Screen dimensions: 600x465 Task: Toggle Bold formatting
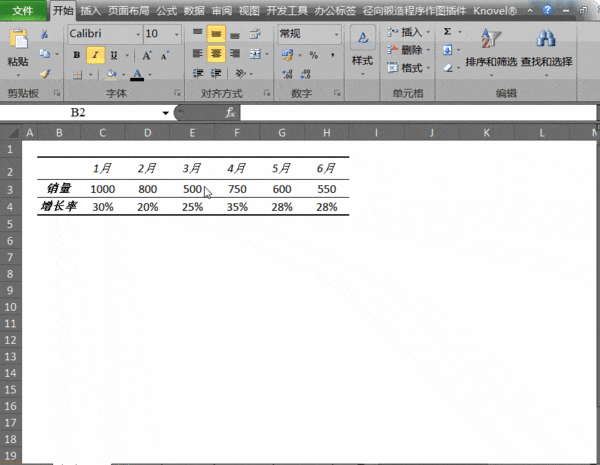[x=77, y=55]
